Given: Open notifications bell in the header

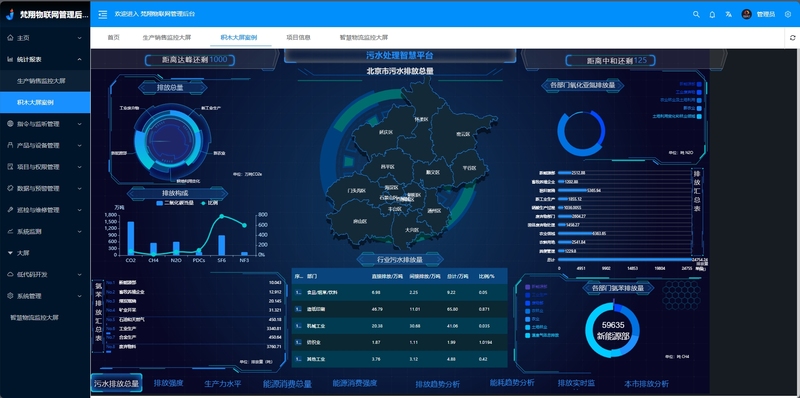Looking at the screenshot, I should [712, 14].
